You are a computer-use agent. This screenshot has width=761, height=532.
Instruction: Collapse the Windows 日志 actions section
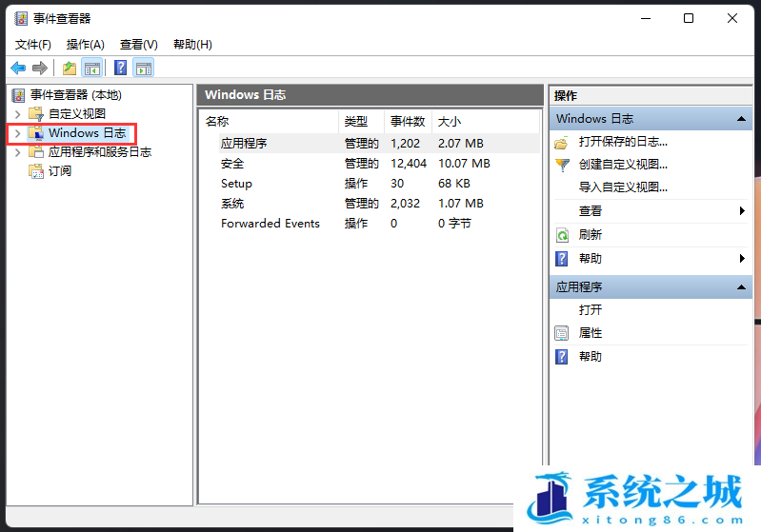741,119
